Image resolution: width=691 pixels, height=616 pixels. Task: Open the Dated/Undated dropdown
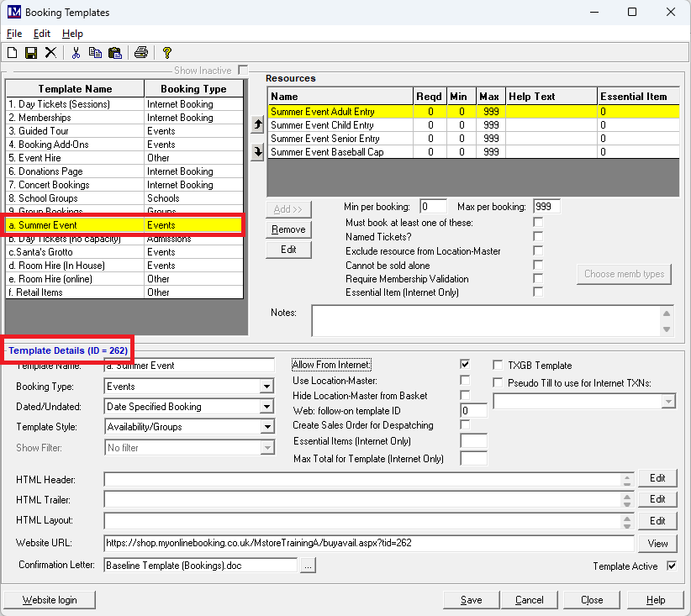pyautogui.click(x=266, y=407)
